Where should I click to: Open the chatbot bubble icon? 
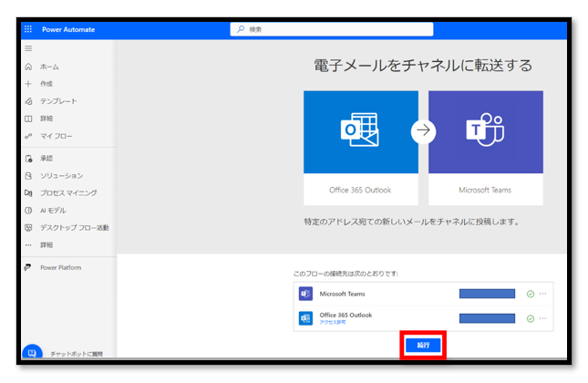32,352
